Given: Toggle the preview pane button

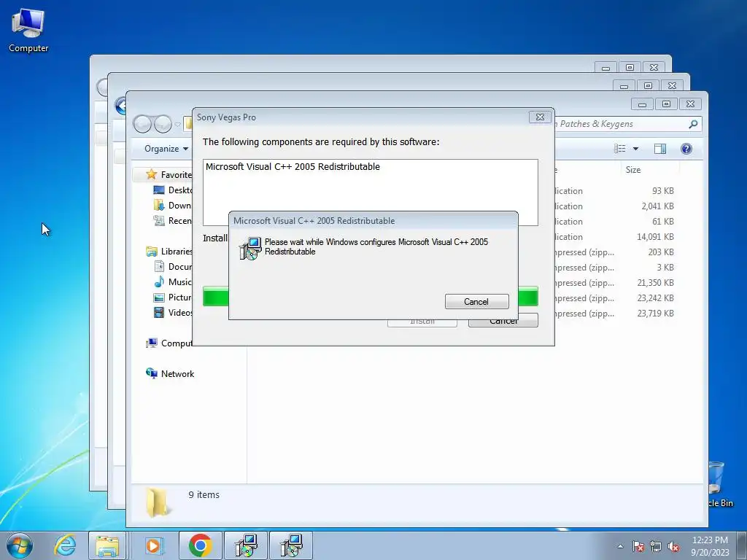Looking at the screenshot, I should (659, 149).
